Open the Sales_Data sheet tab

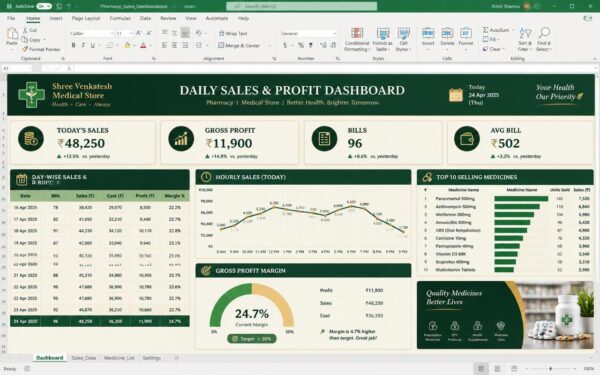tap(83, 358)
